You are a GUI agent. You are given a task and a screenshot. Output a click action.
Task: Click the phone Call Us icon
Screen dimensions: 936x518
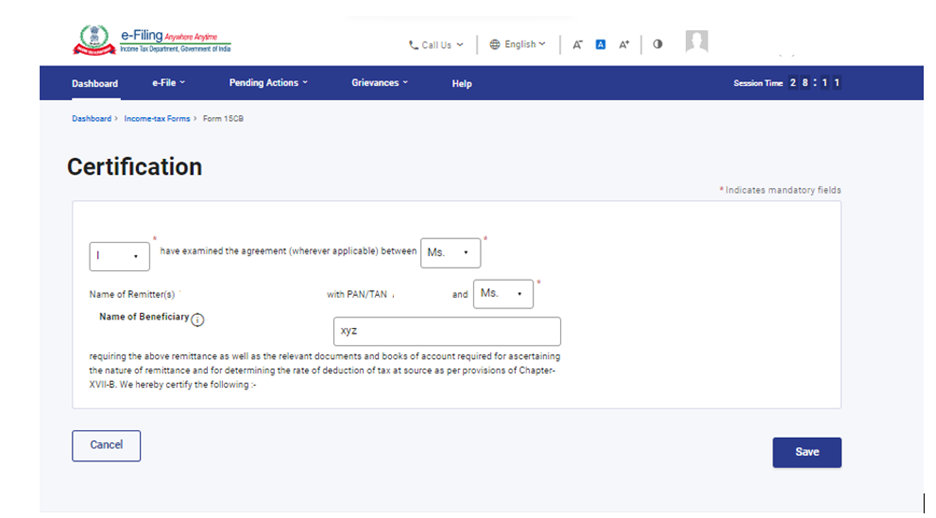(x=414, y=45)
